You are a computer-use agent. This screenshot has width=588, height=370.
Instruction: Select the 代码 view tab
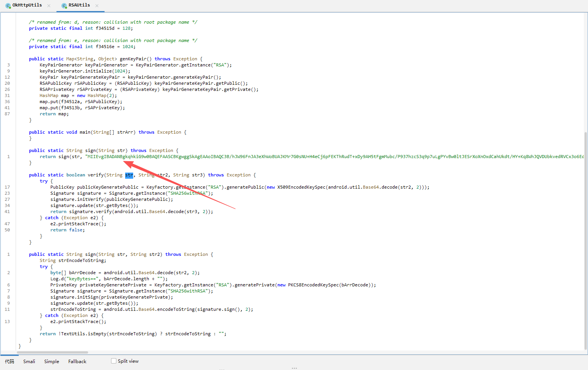(x=10, y=361)
